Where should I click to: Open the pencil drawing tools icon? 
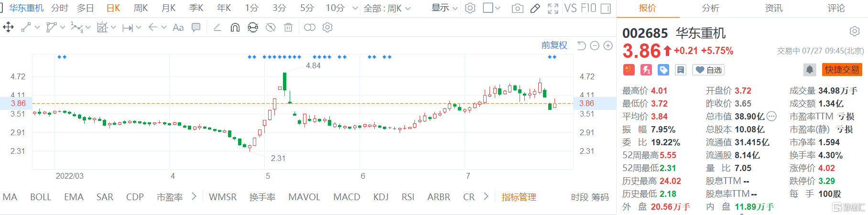535,8
